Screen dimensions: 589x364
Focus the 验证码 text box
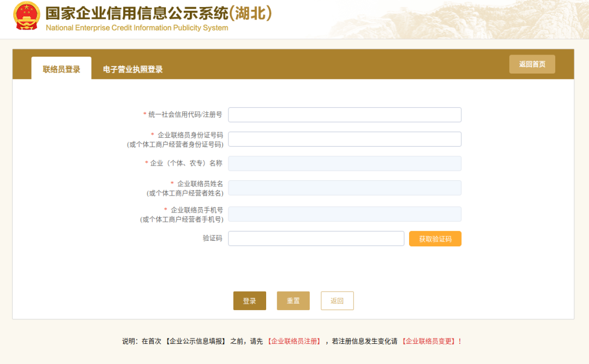coord(316,239)
